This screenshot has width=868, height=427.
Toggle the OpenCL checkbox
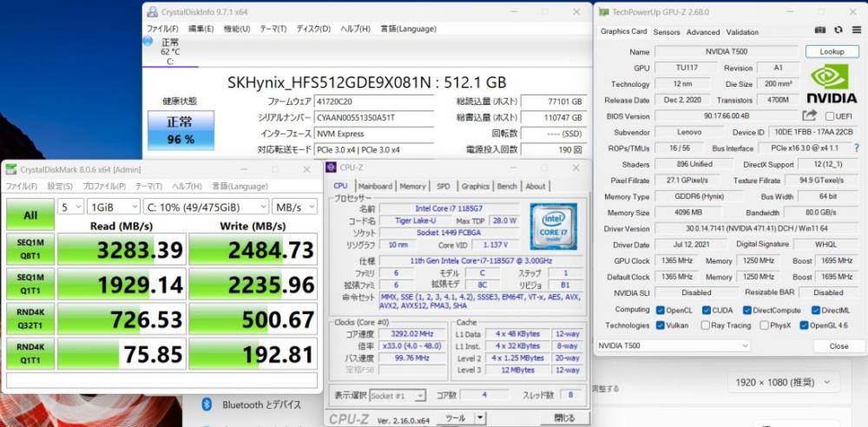click(x=660, y=310)
